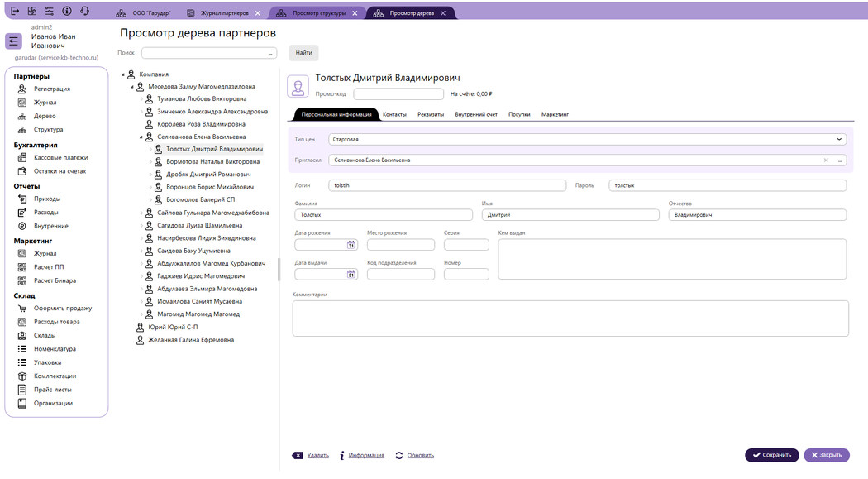Open the Внутренний счет tab
Screen dimensions: 868x479
(476, 114)
